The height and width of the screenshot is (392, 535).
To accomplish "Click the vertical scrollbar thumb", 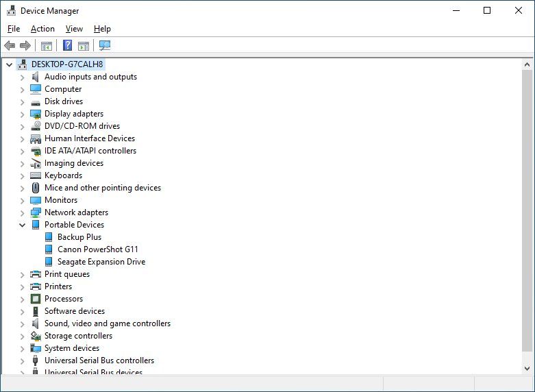I will pos(527,210).
